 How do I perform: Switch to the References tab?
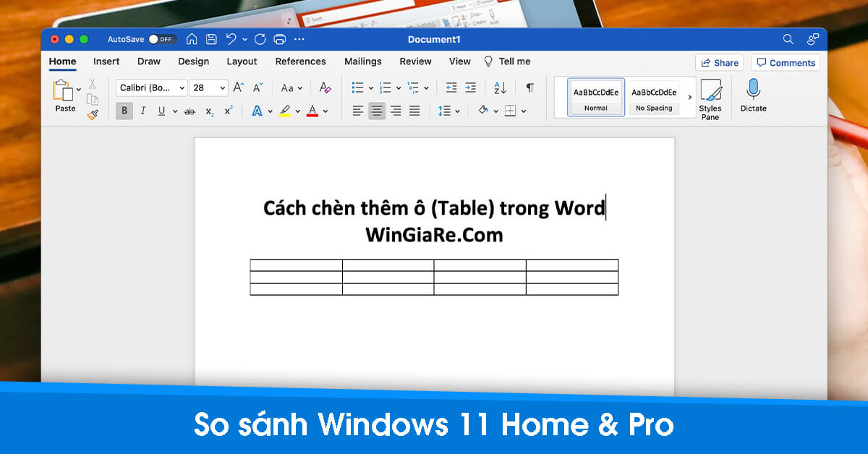[x=301, y=61]
